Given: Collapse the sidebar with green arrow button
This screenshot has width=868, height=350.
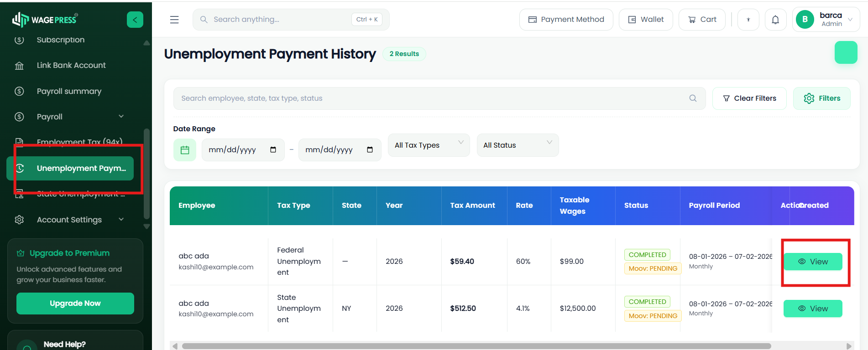Looking at the screenshot, I should tap(135, 20).
